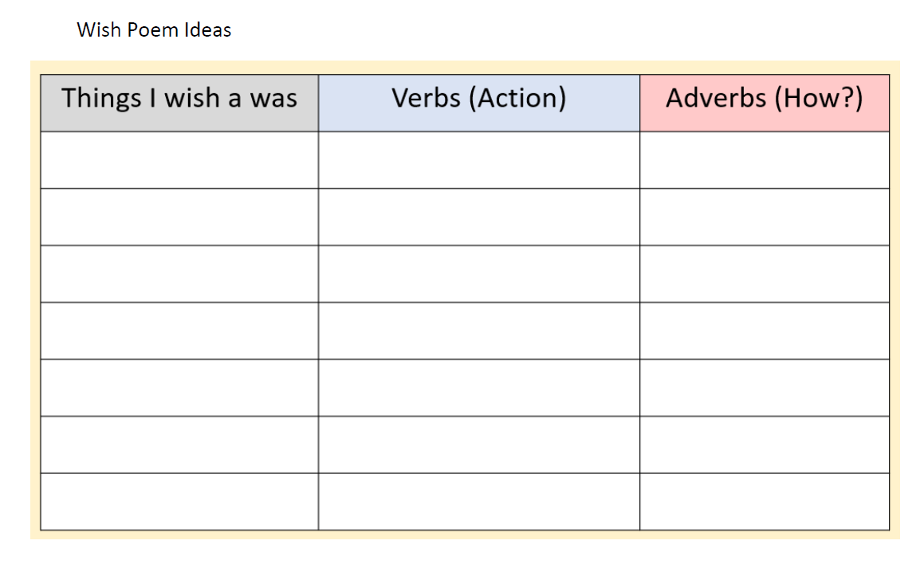Click last row cell in Things column

[x=179, y=501]
